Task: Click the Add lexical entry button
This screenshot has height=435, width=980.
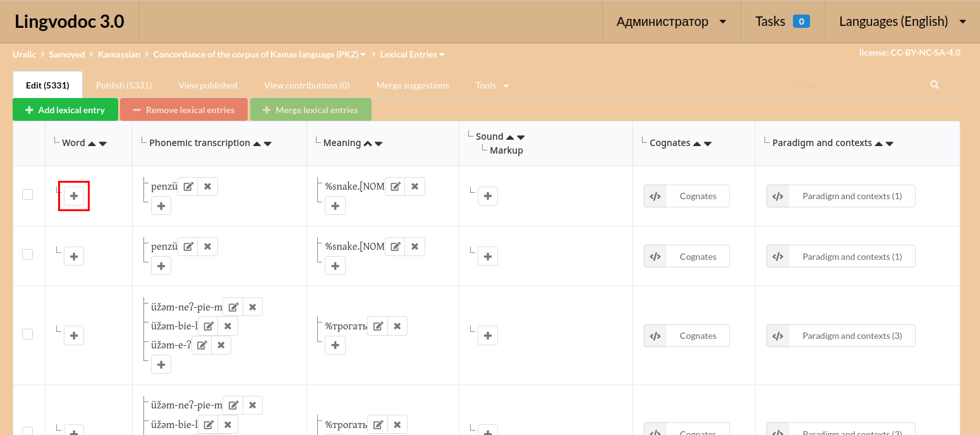Action: tap(65, 109)
